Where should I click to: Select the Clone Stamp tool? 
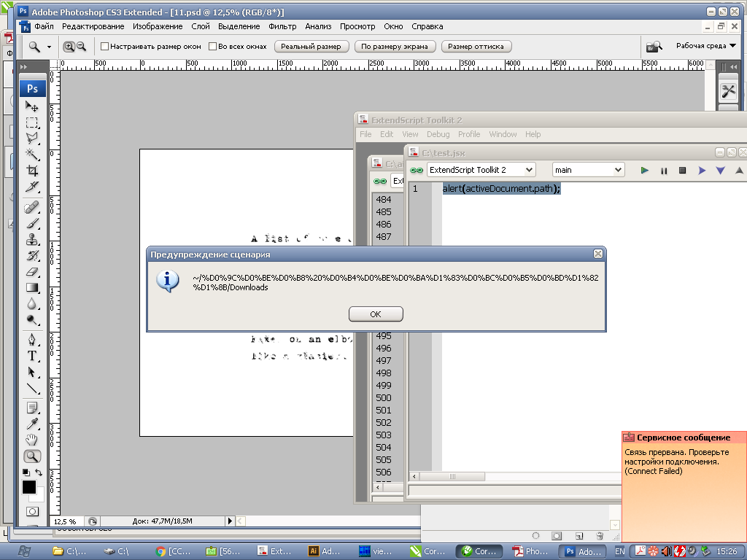pyautogui.click(x=32, y=239)
